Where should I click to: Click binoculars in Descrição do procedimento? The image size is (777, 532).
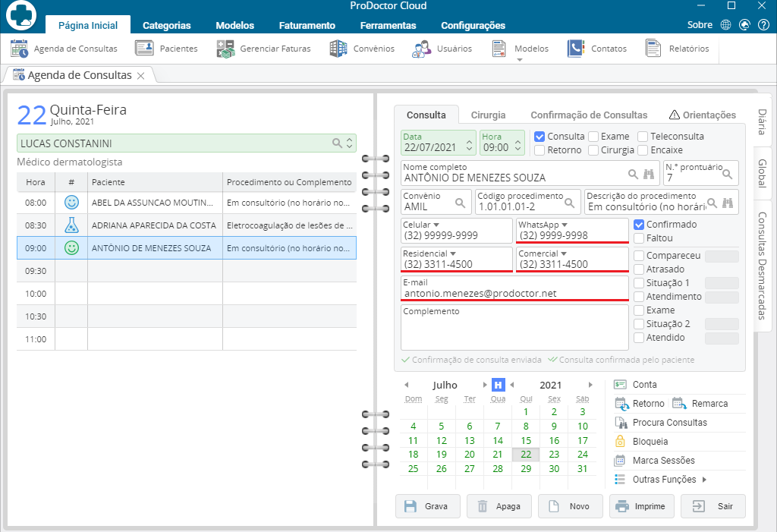(x=728, y=203)
